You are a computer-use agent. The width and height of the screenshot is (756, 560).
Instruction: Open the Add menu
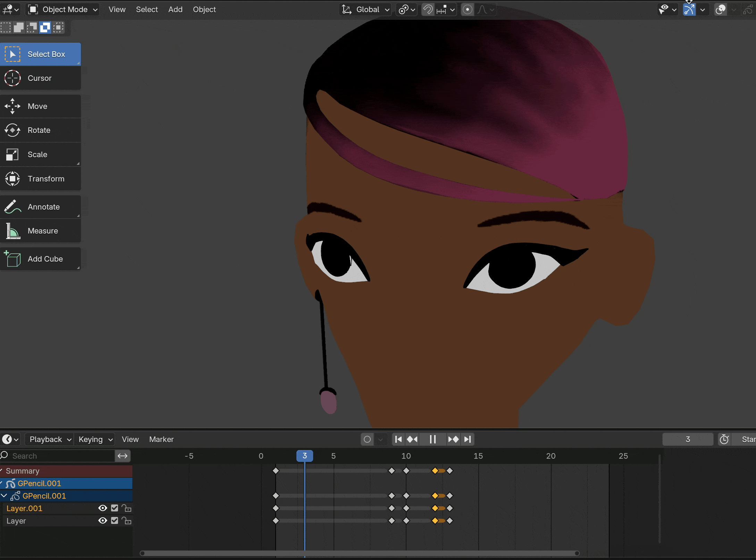[175, 10]
